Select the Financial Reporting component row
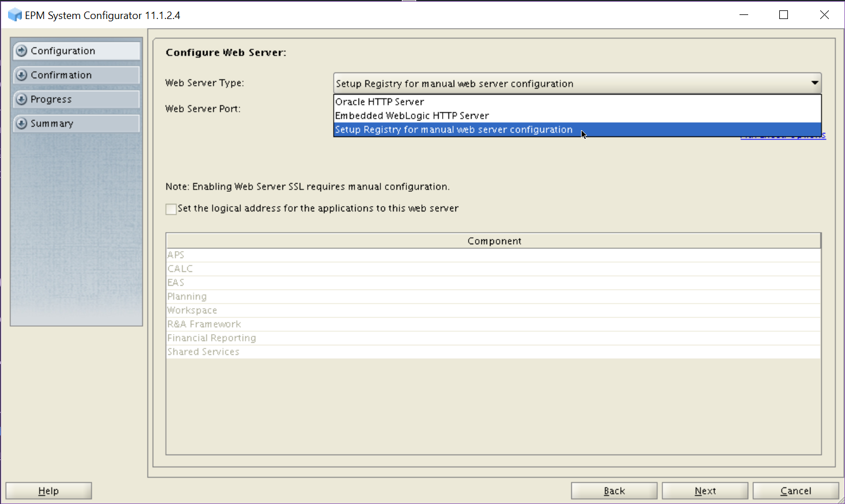Image resolution: width=845 pixels, height=504 pixels. point(494,338)
